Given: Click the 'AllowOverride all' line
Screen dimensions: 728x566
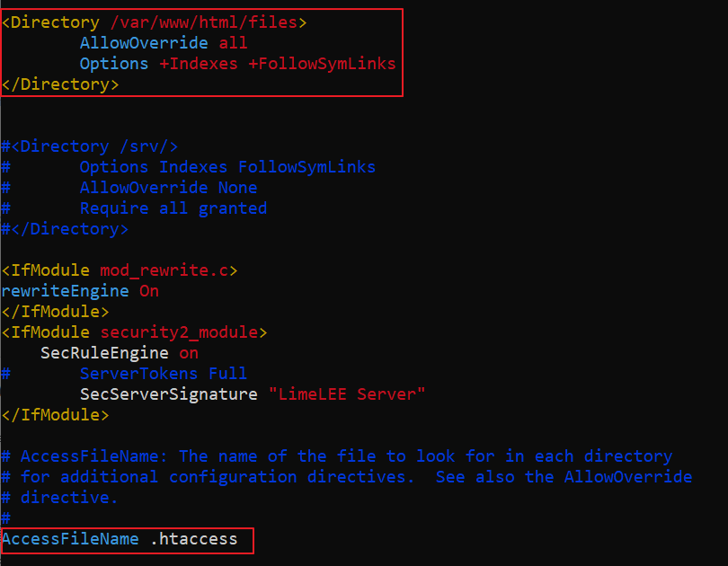Looking at the screenshot, I should pyautogui.click(x=164, y=43).
